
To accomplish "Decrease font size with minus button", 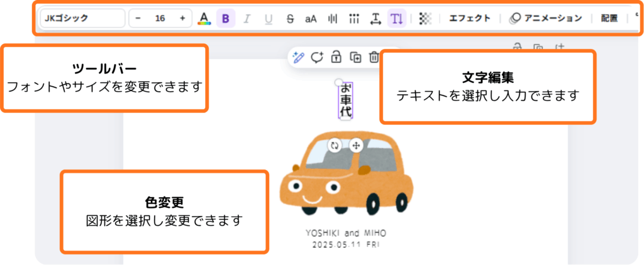I will [138, 18].
